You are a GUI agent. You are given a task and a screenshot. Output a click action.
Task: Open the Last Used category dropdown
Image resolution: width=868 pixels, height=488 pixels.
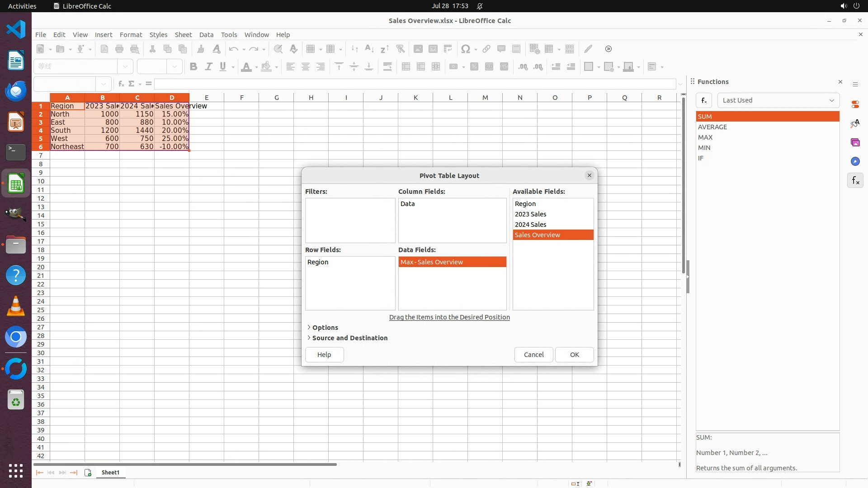click(778, 100)
